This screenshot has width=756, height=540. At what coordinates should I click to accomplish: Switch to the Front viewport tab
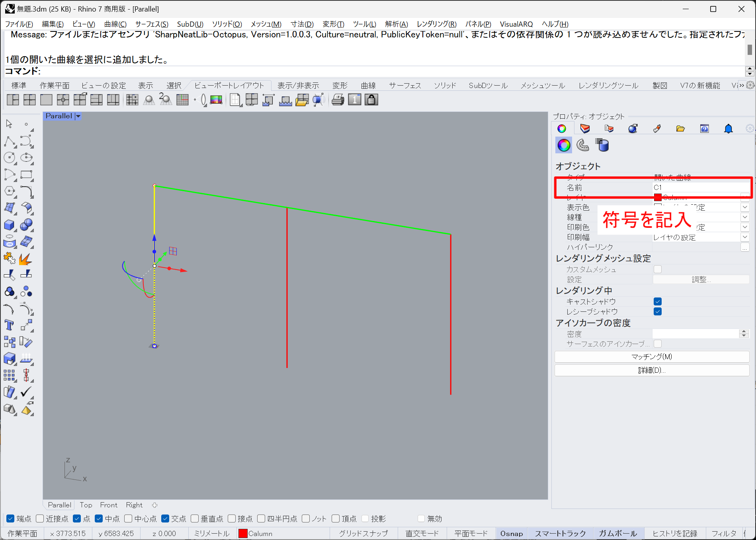(109, 505)
